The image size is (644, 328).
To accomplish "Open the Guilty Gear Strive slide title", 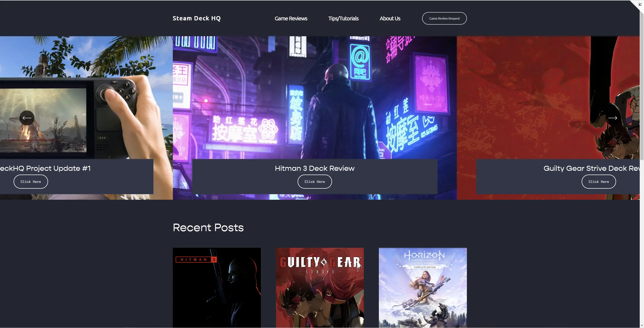I will click(591, 168).
